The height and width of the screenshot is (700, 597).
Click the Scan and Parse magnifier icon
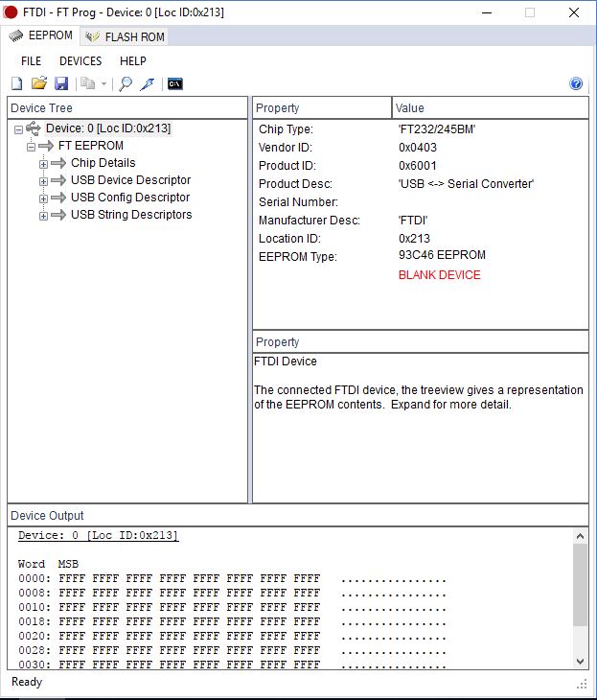point(126,83)
